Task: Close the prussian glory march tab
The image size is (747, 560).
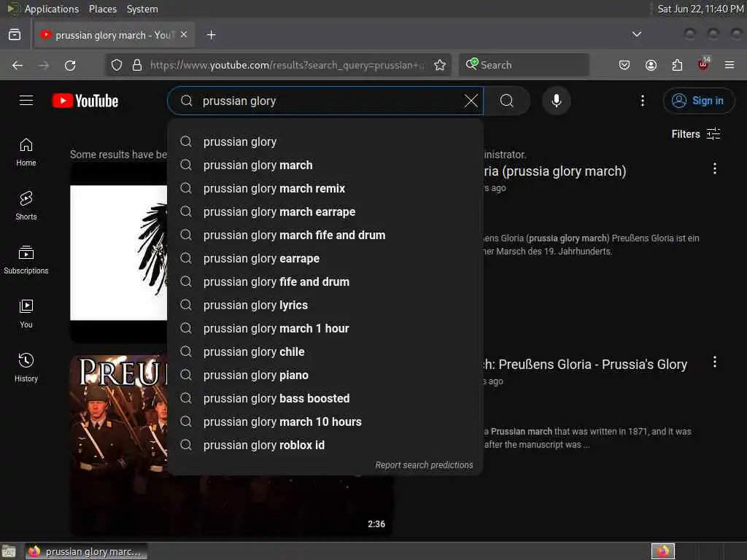Action: tap(184, 35)
